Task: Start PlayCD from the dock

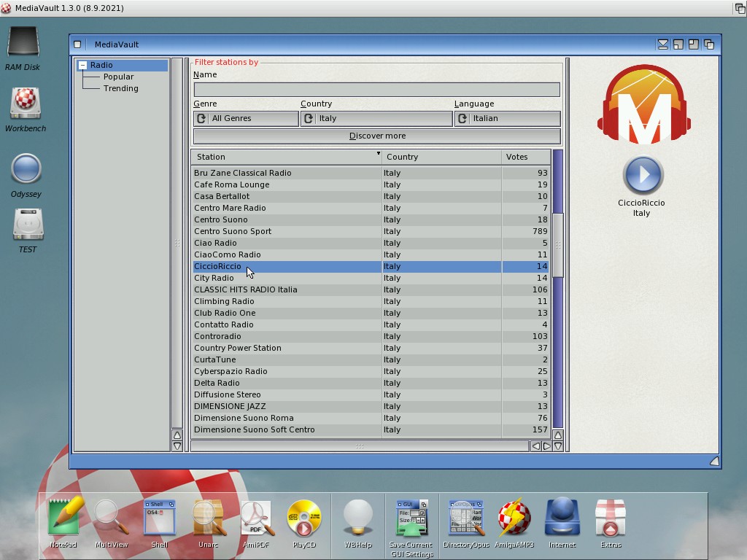Action: pos(304,518)
